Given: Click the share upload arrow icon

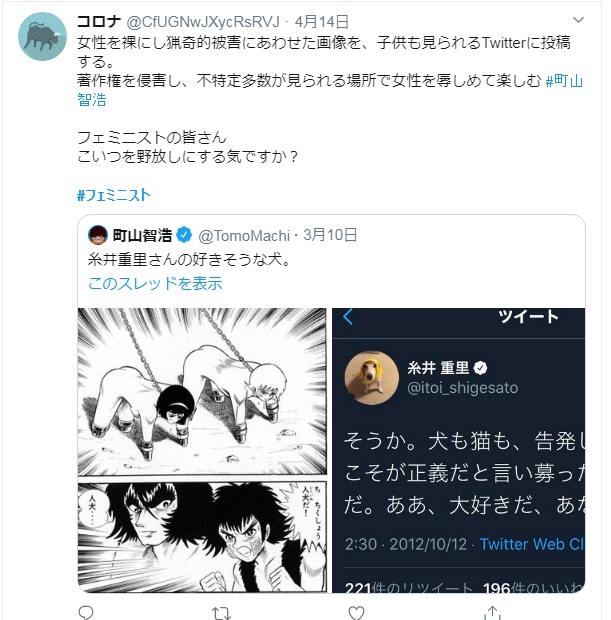Looking at the screenshot, I should (492, 613).
